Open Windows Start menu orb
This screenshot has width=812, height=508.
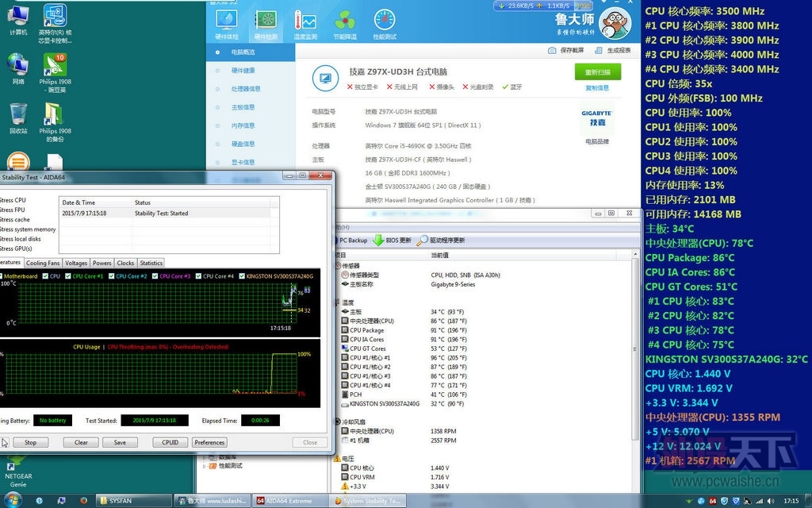[x=11, y=501]
